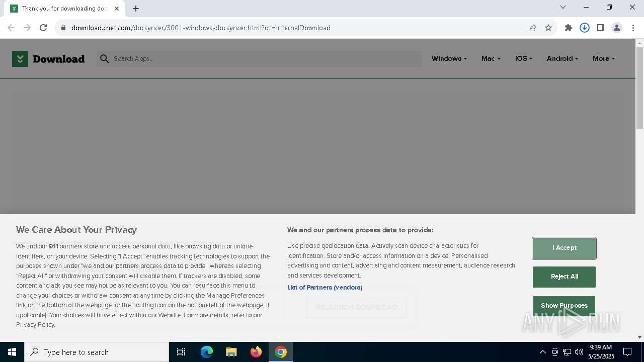Expand the Windows menu dropdown
Viewport: 644px width, 362px height.
coord(449,59)
